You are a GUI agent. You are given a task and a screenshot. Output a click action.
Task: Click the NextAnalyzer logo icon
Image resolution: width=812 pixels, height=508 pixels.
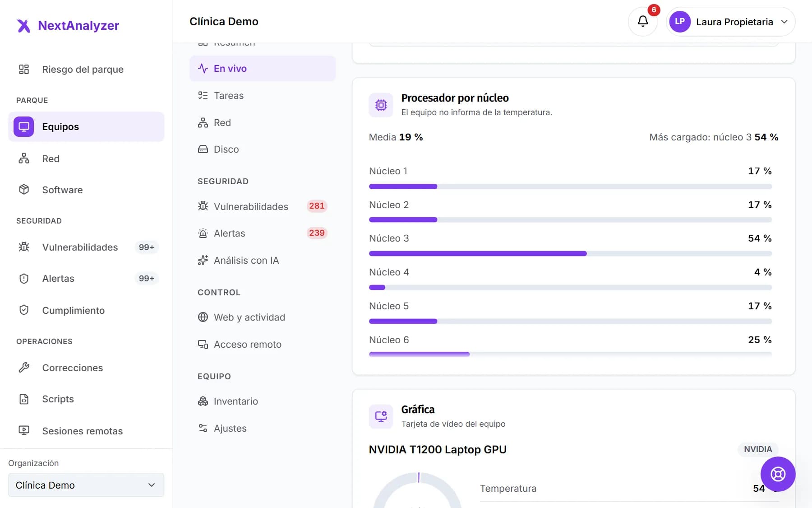pyautogui.click(x=23, y=26)
